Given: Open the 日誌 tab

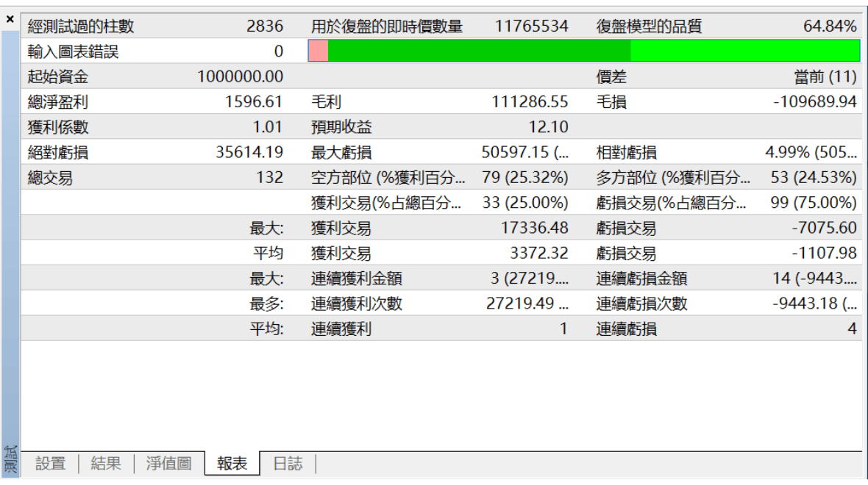Looking at the screenshot, I should tap(288, 464).
